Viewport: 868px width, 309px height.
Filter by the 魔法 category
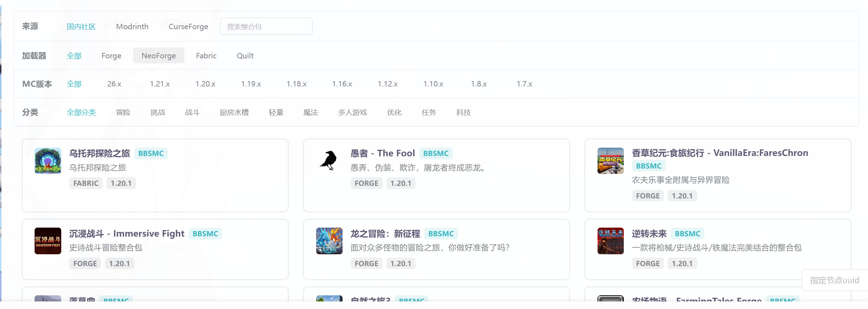310,112
